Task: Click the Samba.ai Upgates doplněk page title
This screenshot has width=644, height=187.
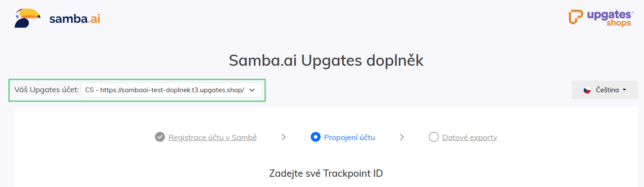Action: (x=326, y=61)
